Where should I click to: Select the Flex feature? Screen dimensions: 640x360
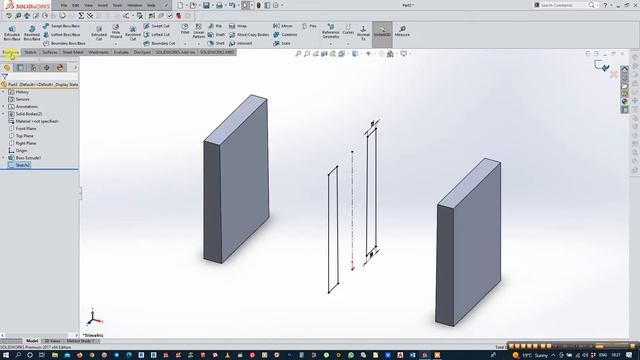309,26
